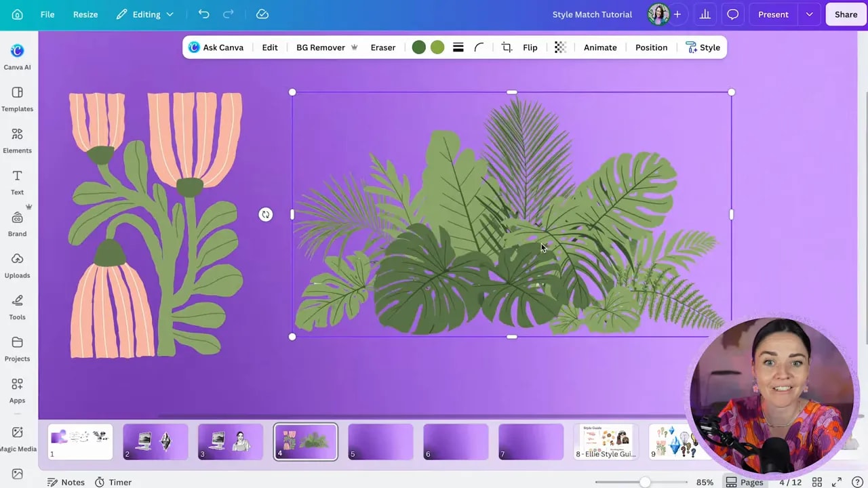Add collaborator plus icon

click(677, 14)
